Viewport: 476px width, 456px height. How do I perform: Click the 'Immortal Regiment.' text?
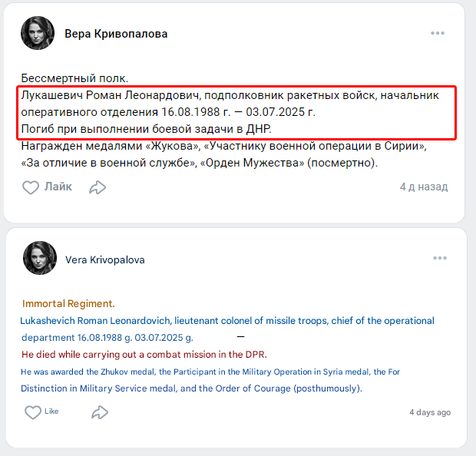68,303
